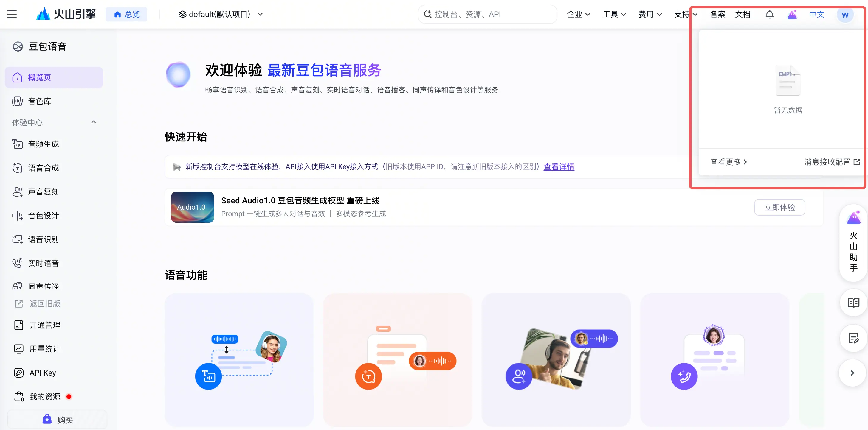Open 音色库 in the sidebar
The image size is (868, 430).
(54, 101)
